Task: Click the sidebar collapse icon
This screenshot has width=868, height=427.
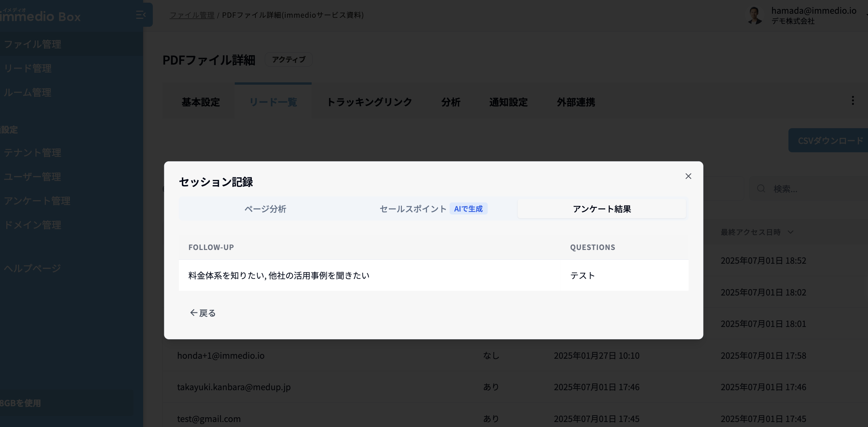Action: pyautogui.click(x=140, y=15)
